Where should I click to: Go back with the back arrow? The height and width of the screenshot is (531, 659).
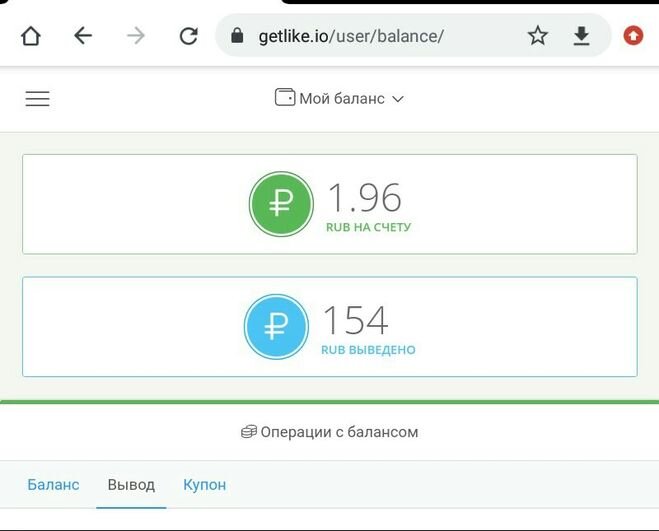coord(83,36)
